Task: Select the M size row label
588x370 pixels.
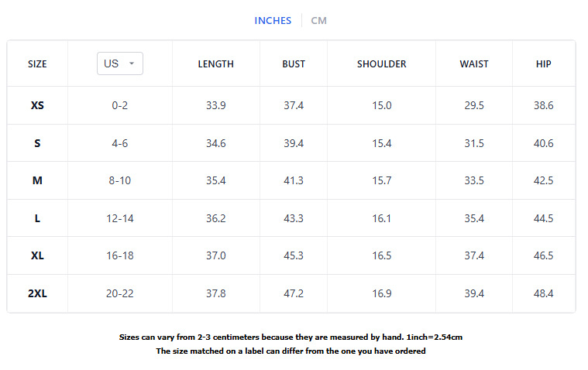Action: (37, 180)
